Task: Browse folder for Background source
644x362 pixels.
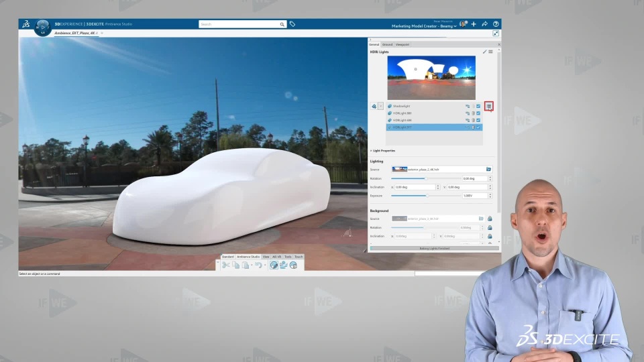Action: (481, 219)
